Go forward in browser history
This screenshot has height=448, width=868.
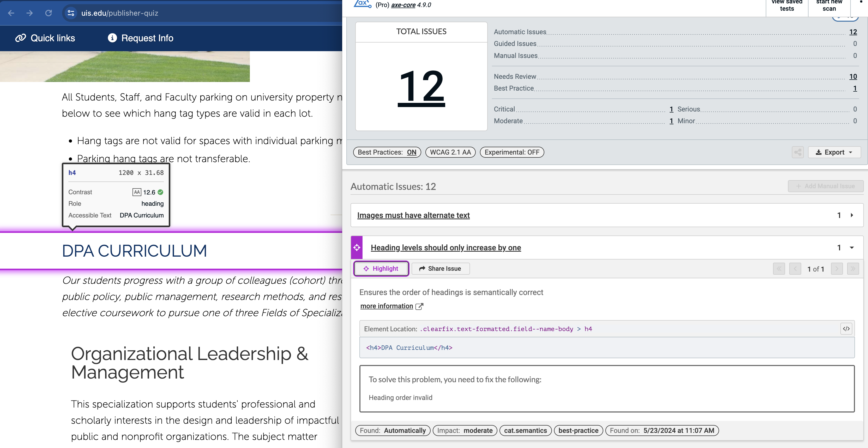(30, 13)
